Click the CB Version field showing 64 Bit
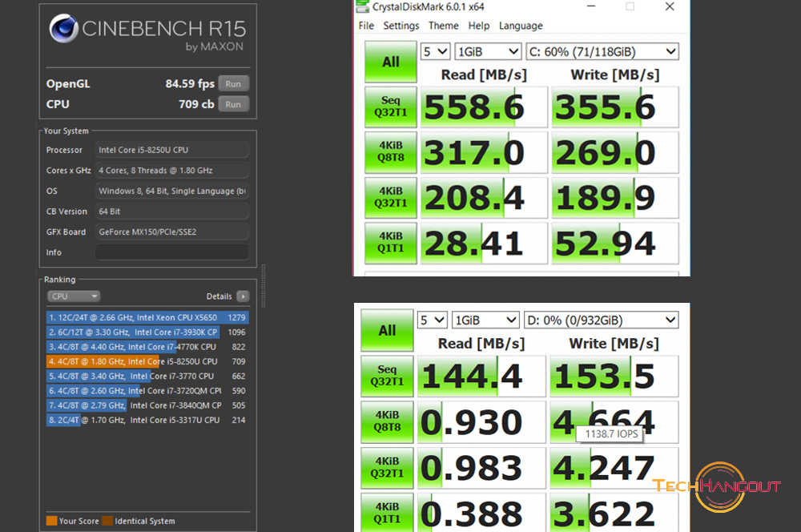This screenshot has height=532, width=801. click(172, 211)
